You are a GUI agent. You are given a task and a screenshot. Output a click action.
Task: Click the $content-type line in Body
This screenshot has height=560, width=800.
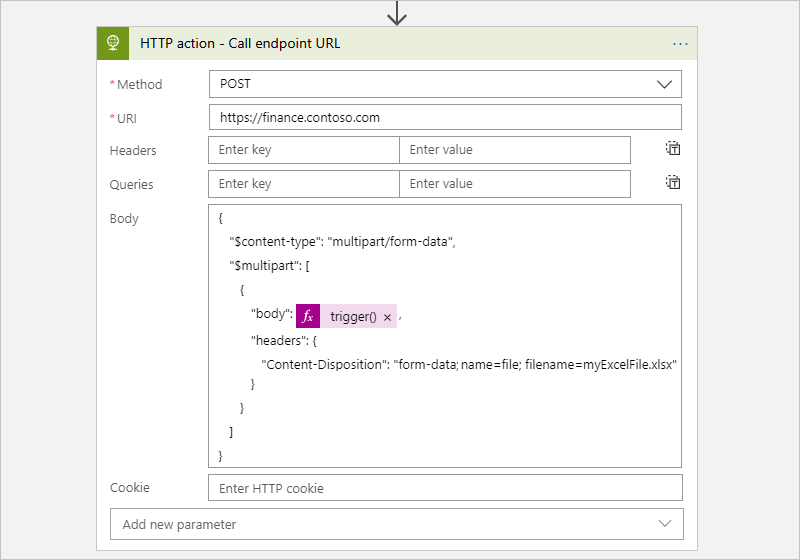pos(343,241)
